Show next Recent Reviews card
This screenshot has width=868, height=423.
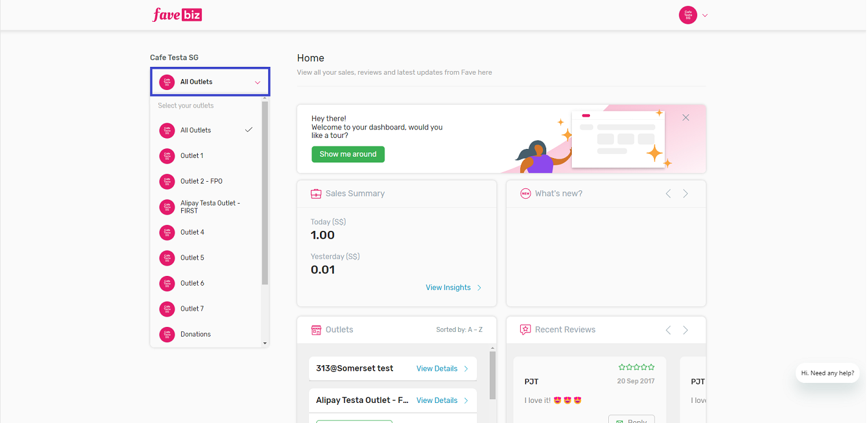(686, 329)
